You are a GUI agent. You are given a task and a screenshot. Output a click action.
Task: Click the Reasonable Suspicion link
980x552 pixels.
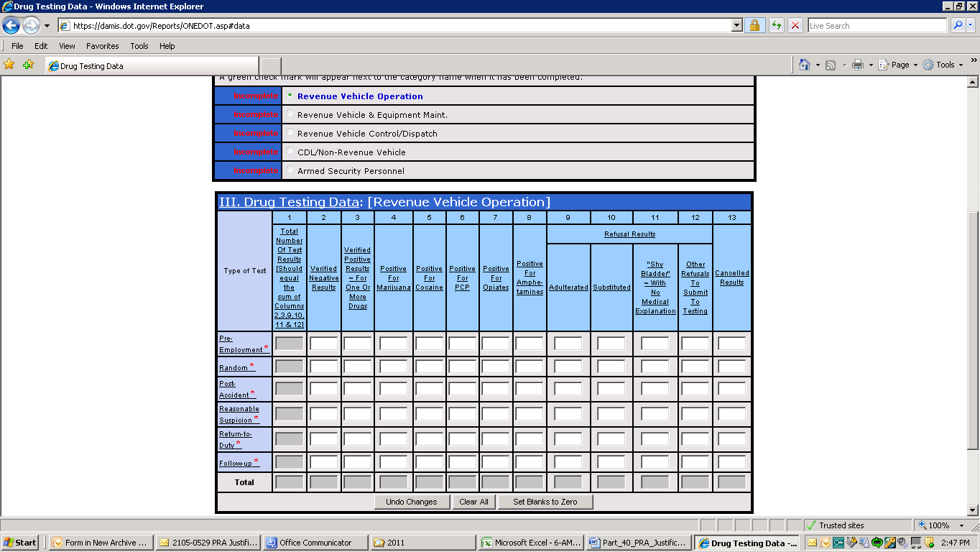239,414
